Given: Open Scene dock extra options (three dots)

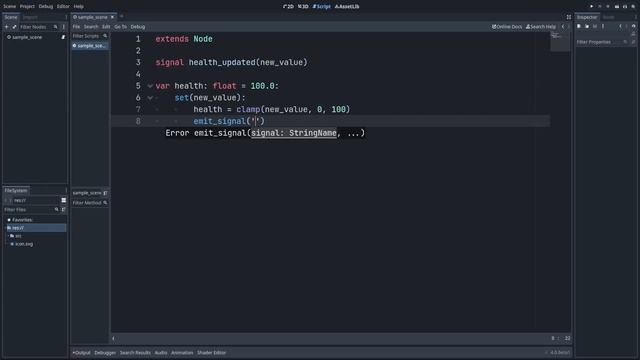Looking at the screenshot, I should 63,27.
